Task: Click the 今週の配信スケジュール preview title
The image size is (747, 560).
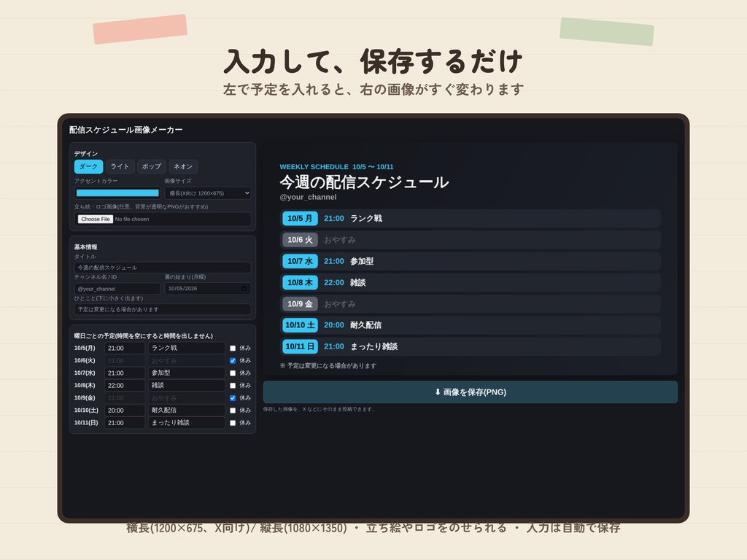Action: click(x=364, y=182)
